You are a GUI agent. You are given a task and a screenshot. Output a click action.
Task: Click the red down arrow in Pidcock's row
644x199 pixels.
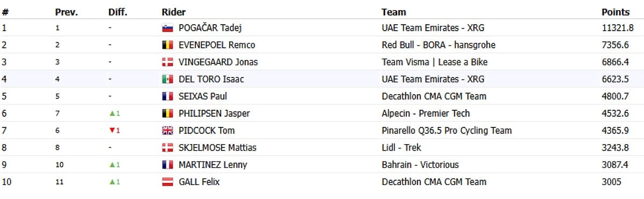(112, 131)
